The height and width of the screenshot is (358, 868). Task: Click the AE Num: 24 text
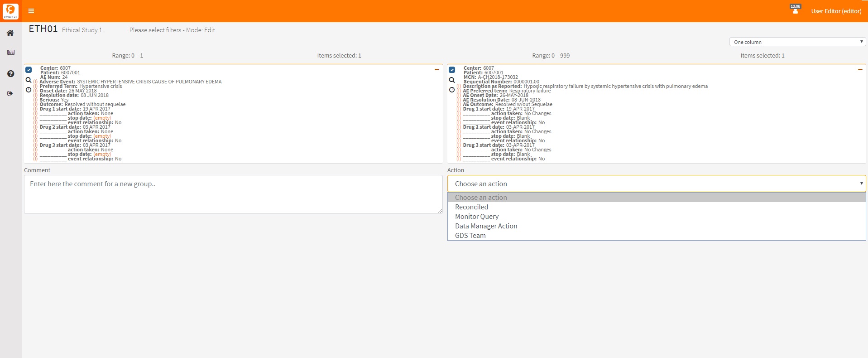coord(54,77)
